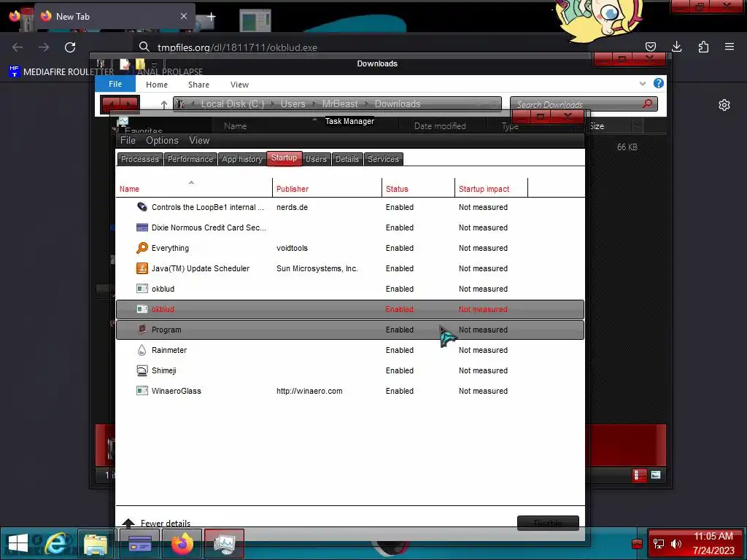This screenshot has width=747, height=560.
Task: Open Firefox hamburger application menu
Action: [x=729, y=47]
